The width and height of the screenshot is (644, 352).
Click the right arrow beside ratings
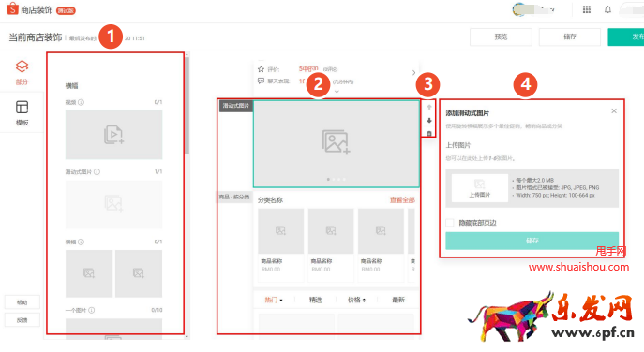[x=413, y=73]
